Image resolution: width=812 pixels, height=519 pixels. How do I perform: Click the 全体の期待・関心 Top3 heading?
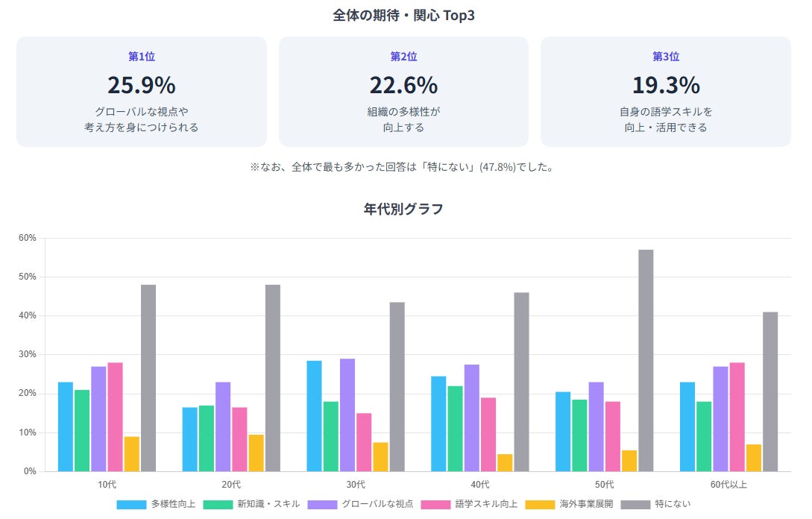pos(403,16)
